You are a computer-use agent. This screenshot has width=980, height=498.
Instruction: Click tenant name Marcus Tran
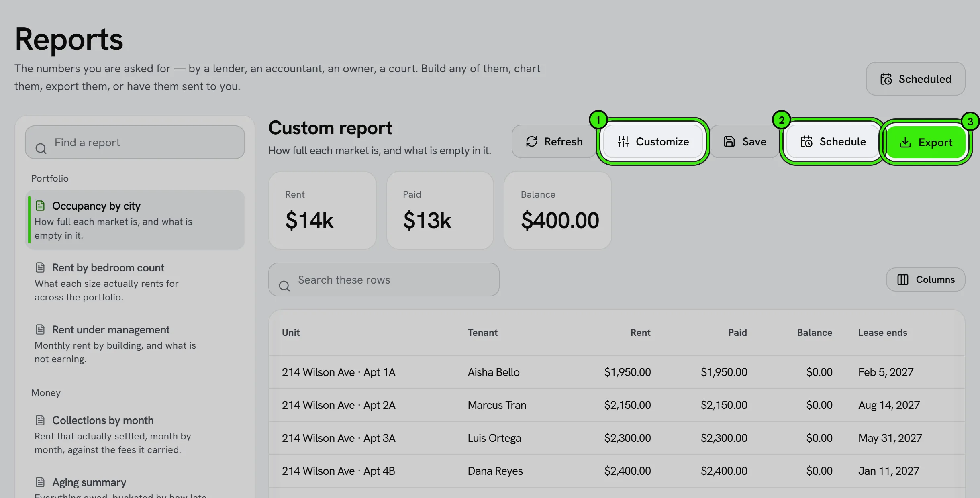point(497,405)
